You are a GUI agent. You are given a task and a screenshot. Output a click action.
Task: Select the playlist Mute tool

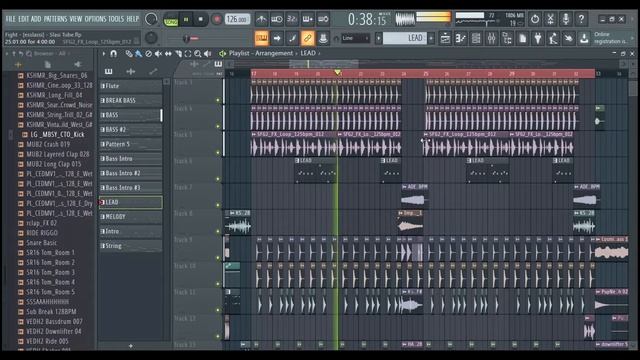(158, 53)
